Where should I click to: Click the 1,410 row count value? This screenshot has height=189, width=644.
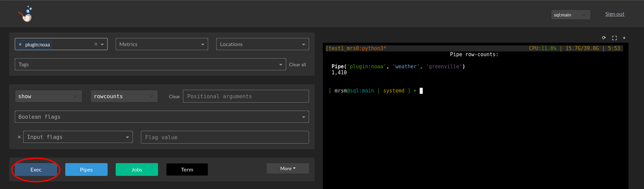pos(339,73)
